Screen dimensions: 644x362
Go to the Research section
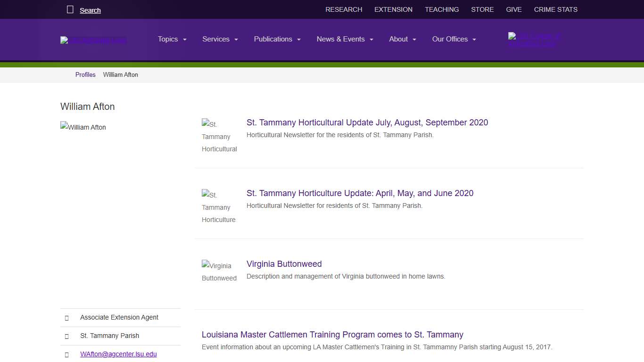click(344, 9)
